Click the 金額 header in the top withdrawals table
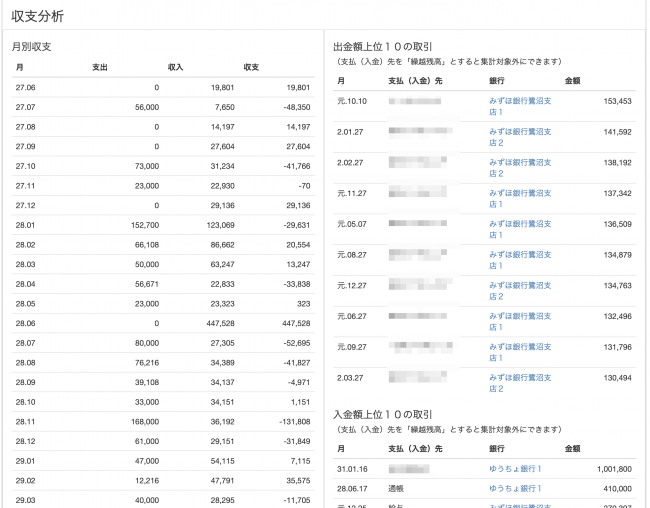The height and width of the screenshot is (508, 650). pos(573,79)
